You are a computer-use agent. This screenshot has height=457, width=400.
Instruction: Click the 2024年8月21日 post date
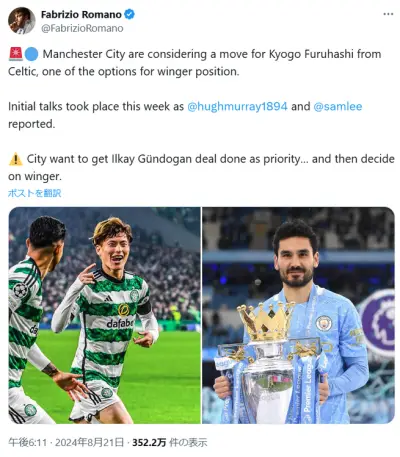pyautogui.click(x=89, y=443)
